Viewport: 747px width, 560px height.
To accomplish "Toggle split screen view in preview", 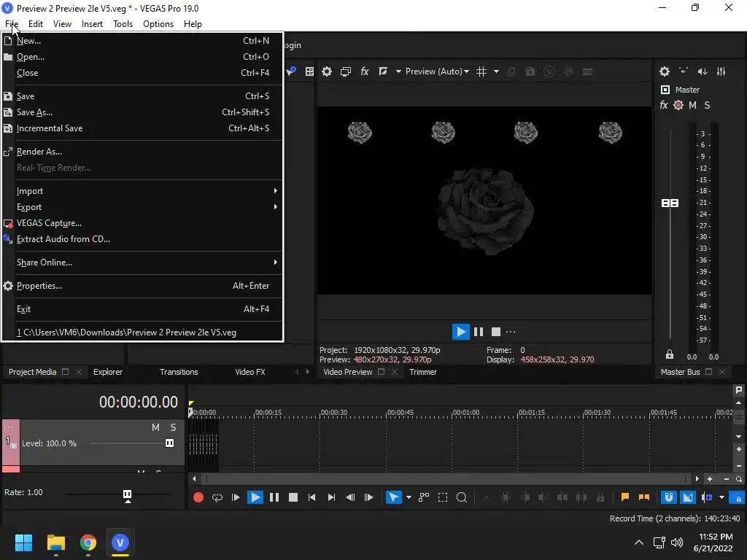I will [x=383, y=71].
